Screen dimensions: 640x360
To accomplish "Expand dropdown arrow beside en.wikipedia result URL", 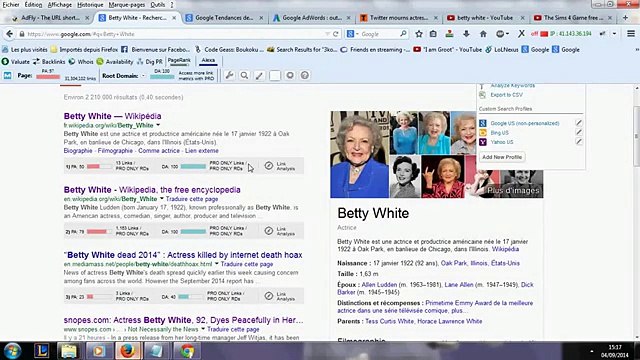I will [x=162, y=199].
